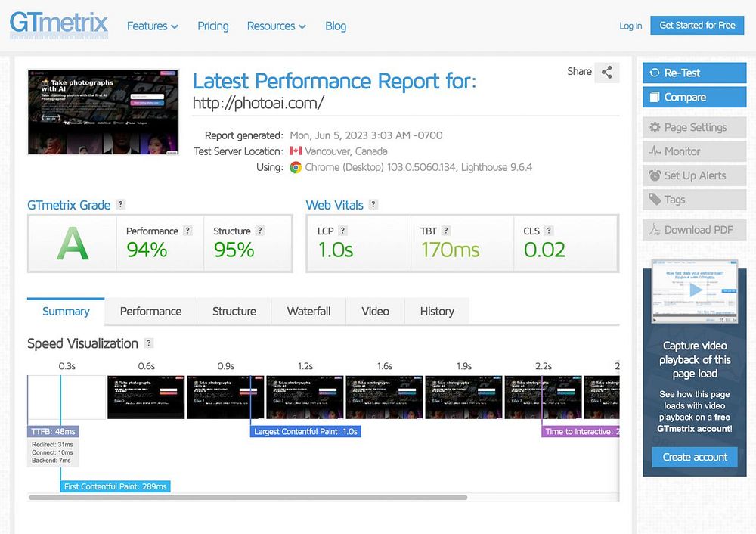The height and width of the screenshot is (534, 756).
Task: Open Web Vitals help question mark
Action: [373, 204]
